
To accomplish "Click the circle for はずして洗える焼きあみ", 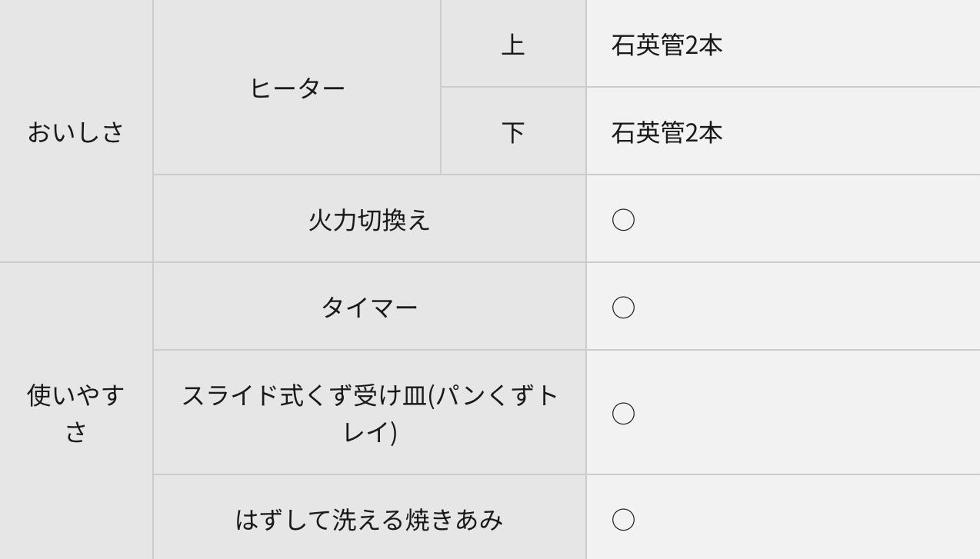I will (x=623, y=520).
